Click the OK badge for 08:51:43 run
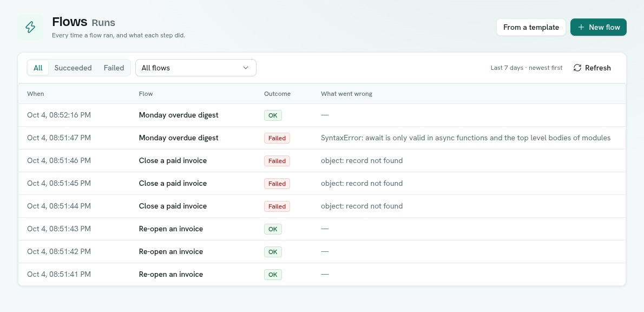 [x=273, y=229]
